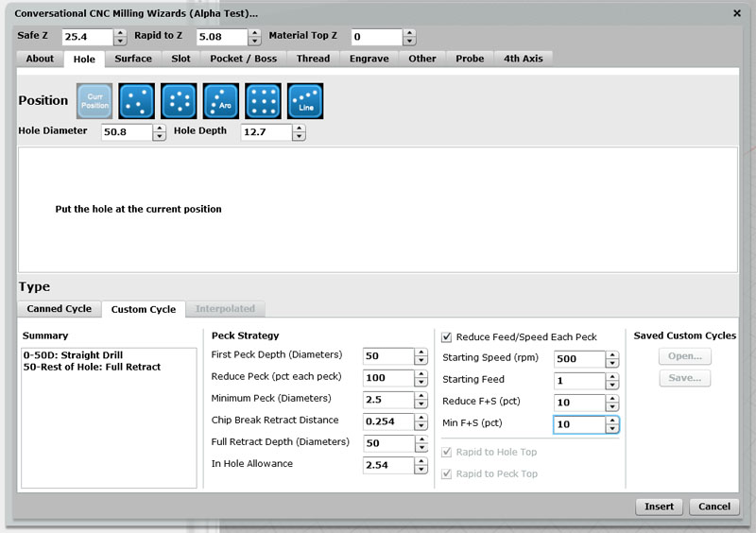The height and width of the screenshot is (533, 756).
Task: Open the Engrave tab
Action: [369, 59]
